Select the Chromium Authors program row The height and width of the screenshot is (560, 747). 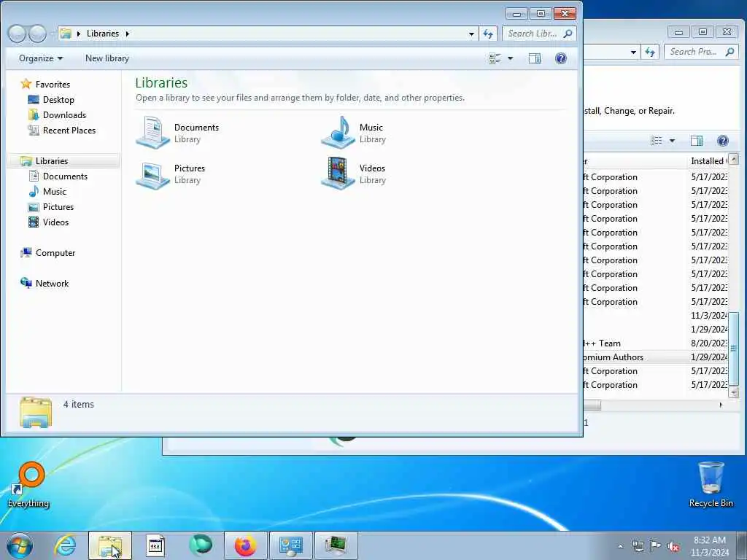tap(656, 357)
